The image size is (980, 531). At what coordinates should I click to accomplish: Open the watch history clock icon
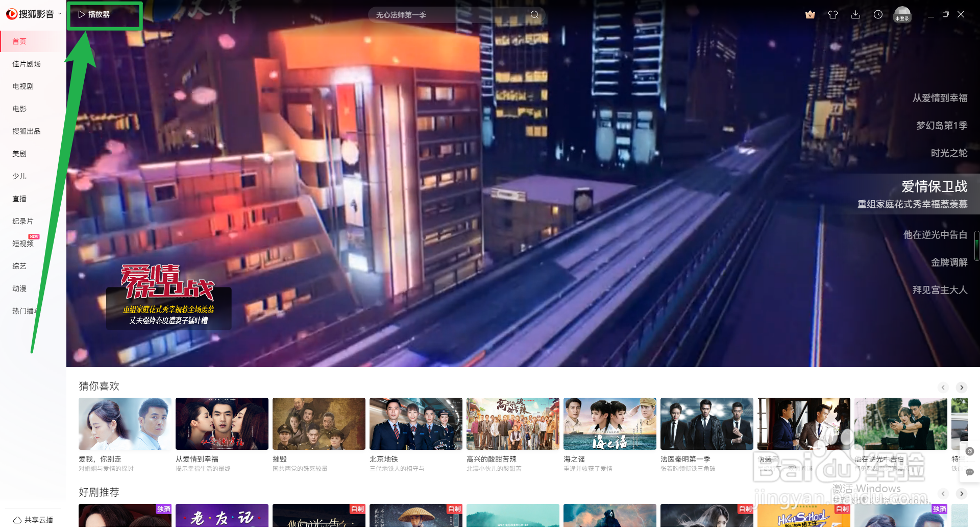tap(878, 15)
